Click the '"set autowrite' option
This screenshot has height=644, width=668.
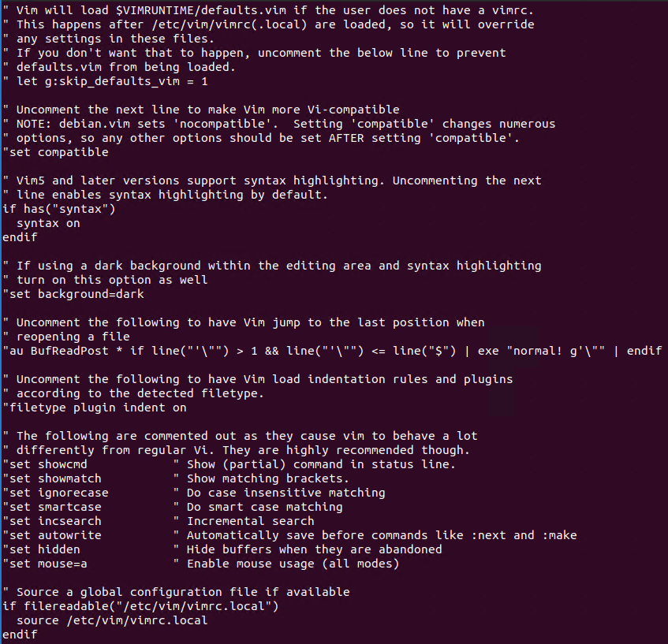tap(52, 535)
